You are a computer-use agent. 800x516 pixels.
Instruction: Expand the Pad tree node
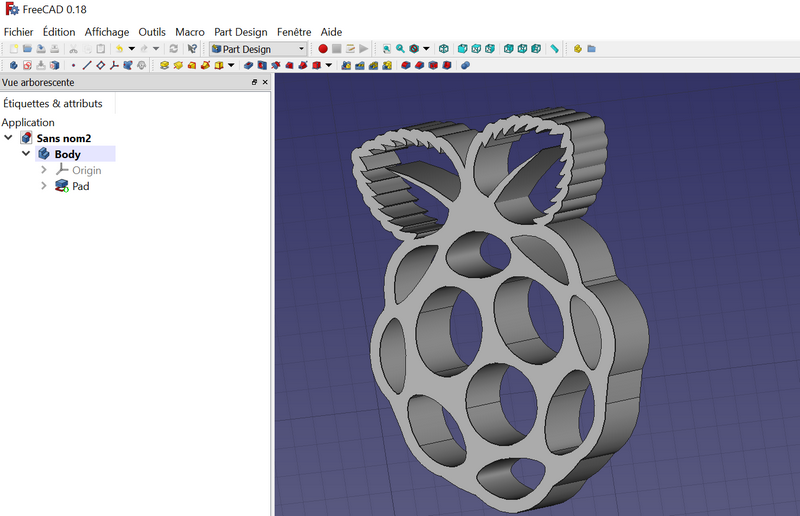[x=44, y=186]
